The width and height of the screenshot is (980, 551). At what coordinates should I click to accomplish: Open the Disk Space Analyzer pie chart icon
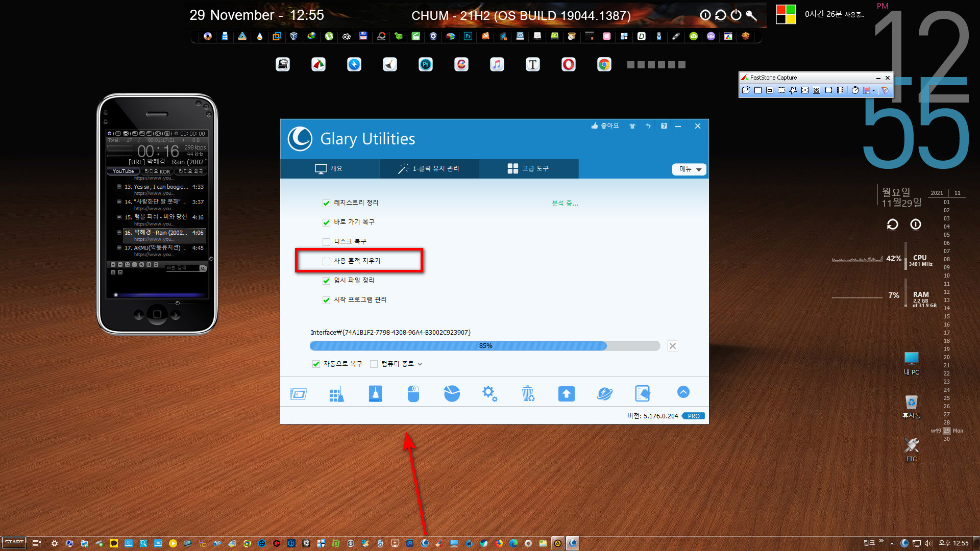click(452, 393)
